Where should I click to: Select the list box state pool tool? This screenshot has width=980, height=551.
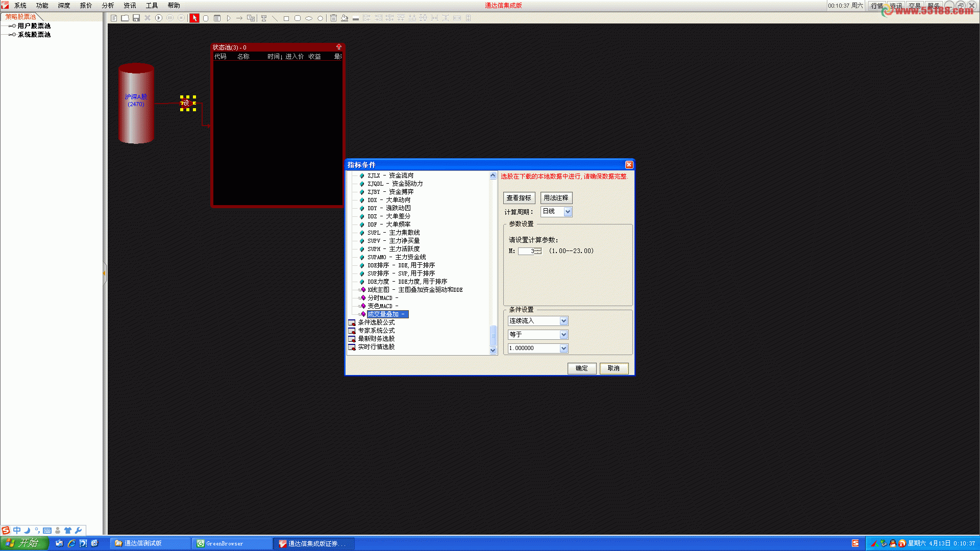coord(217,18)
